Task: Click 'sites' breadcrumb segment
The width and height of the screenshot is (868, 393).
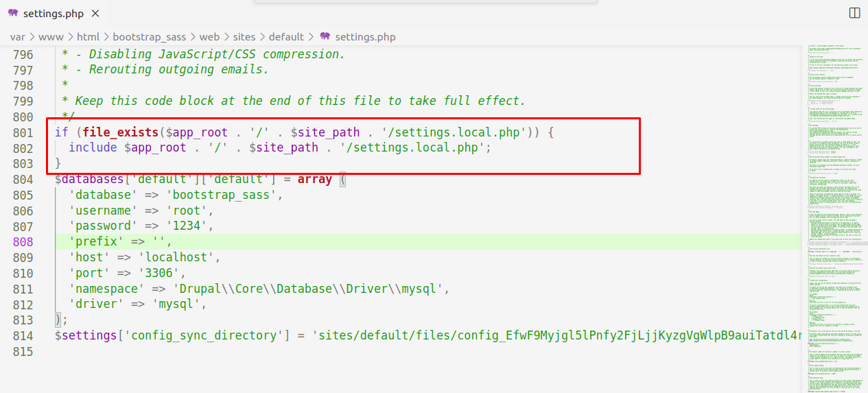Action: (244, 37)
